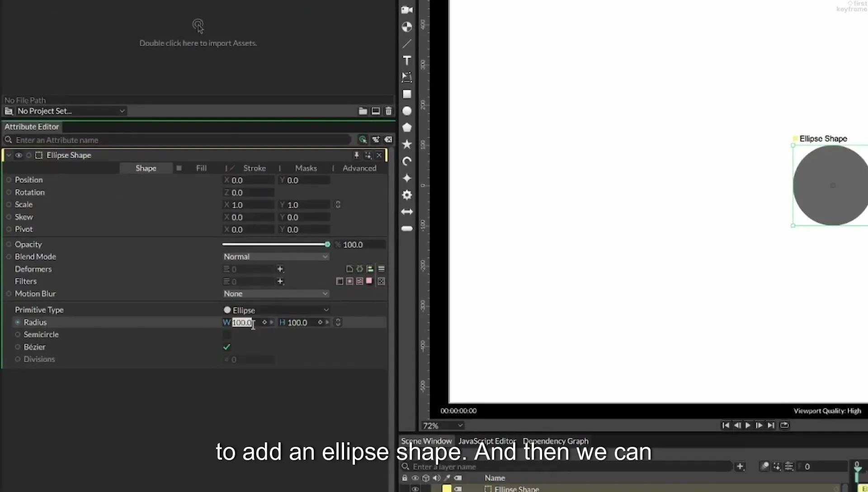Switch to the Stroke tab
The height and width of the screenshot is (492, 868).
[x=255, y=168]
